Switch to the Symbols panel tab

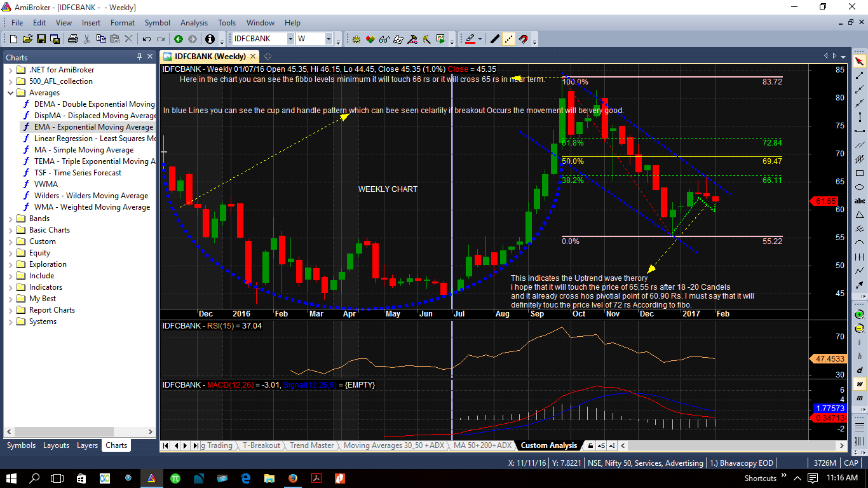pyautogui.click(x=22, y=445)
